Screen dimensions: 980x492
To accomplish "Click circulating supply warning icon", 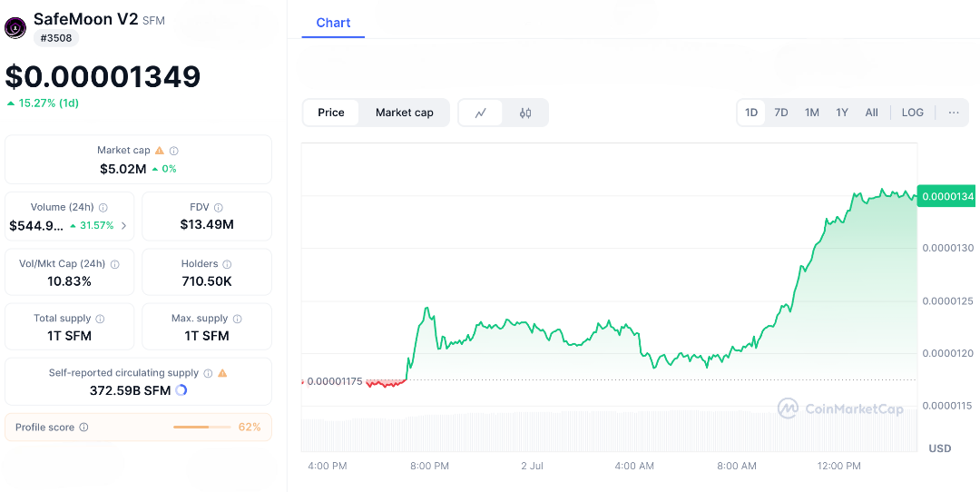I will 222,373.
